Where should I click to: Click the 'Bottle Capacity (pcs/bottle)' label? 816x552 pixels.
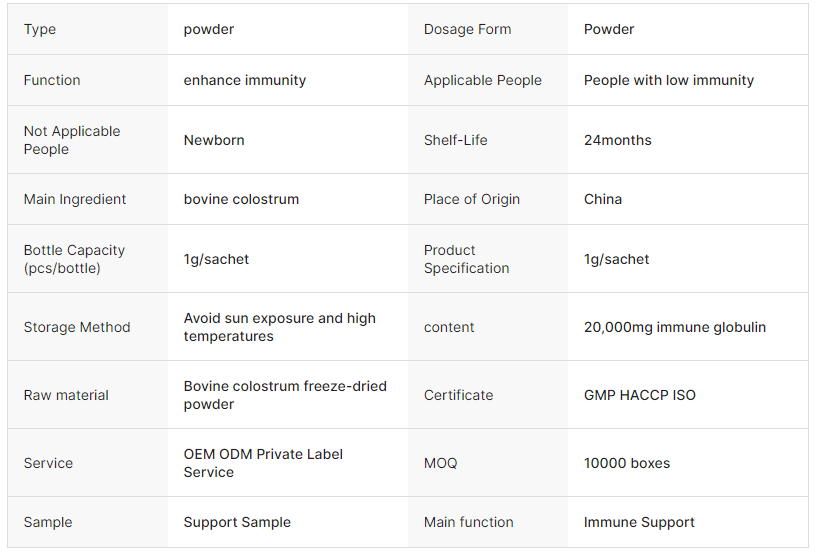pos(75,259)
